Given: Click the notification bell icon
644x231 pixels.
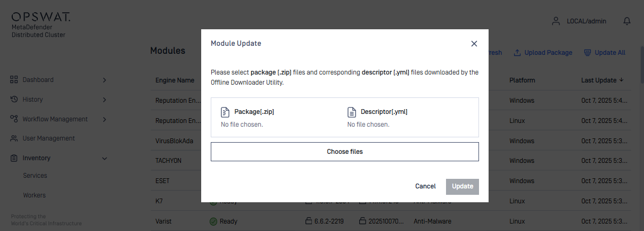Looking at the screenshot, I should point(627,21).
